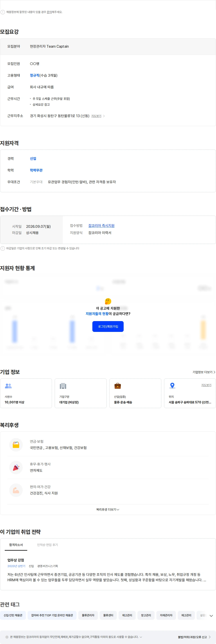Screen dimensions: 216x644
Task: Open 기업정보 더보기 link
Action: pos(202,372)
